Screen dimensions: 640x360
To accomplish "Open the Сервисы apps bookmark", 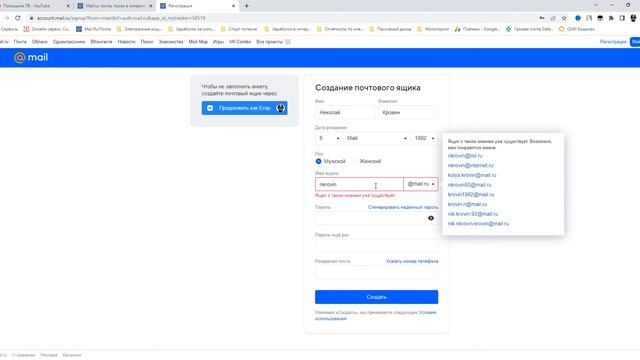I will tap(9, 29).
